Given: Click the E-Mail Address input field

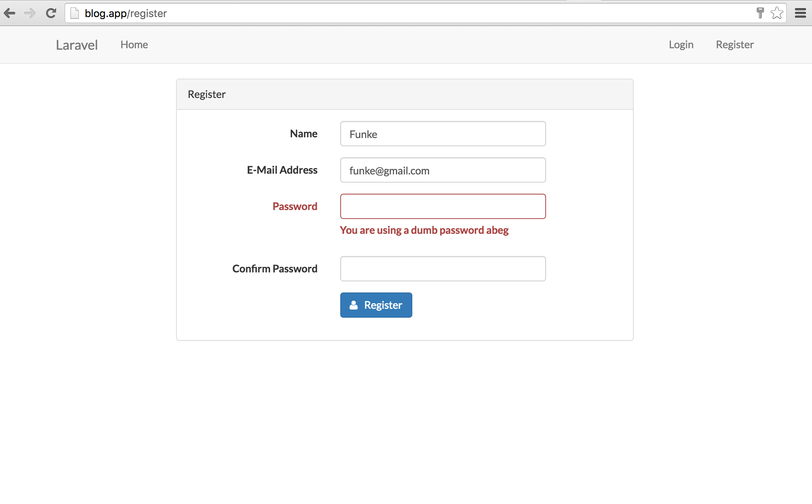Looking at the screenshot, I should click(443, 170).
